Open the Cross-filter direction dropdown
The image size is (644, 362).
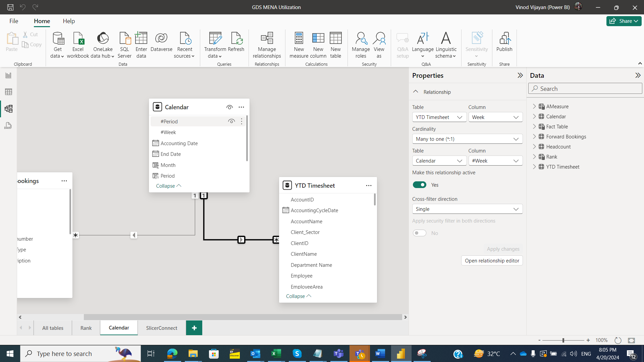pos(467,209)
